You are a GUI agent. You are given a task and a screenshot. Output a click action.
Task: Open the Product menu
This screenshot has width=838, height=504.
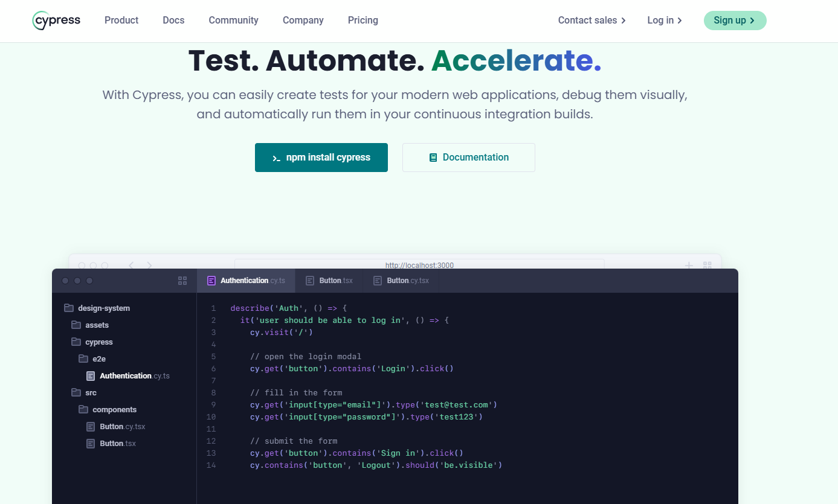pos(121,21)
